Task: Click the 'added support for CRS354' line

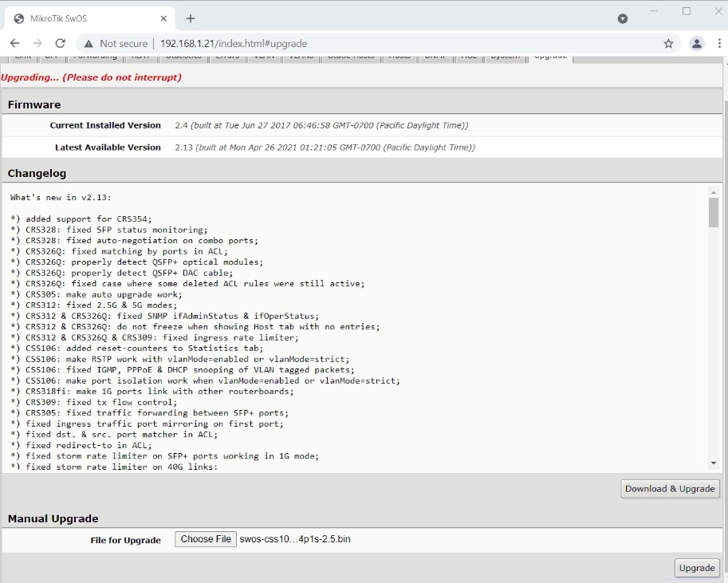Action: pos(81,219)
